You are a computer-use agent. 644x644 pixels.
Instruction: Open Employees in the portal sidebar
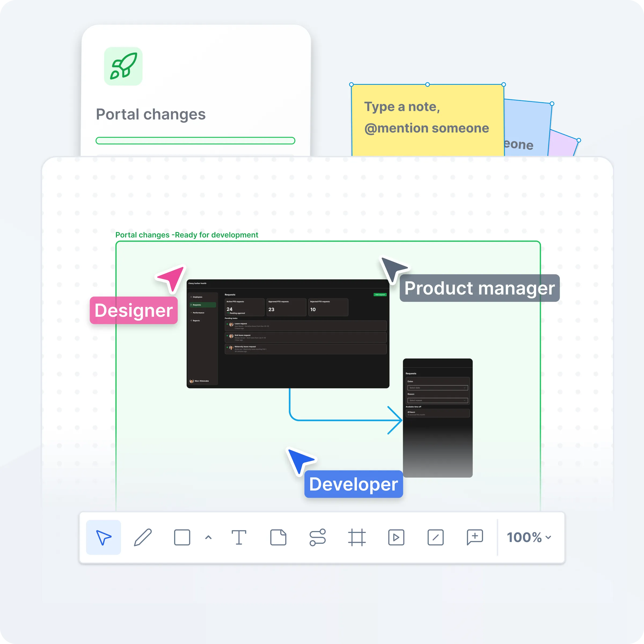(197, 297)
